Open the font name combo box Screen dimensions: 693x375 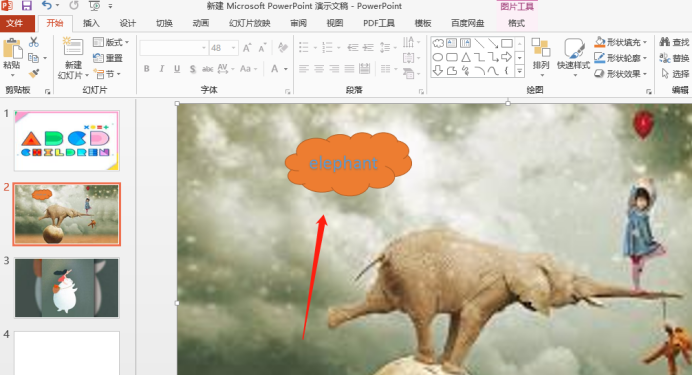point(174,47)
